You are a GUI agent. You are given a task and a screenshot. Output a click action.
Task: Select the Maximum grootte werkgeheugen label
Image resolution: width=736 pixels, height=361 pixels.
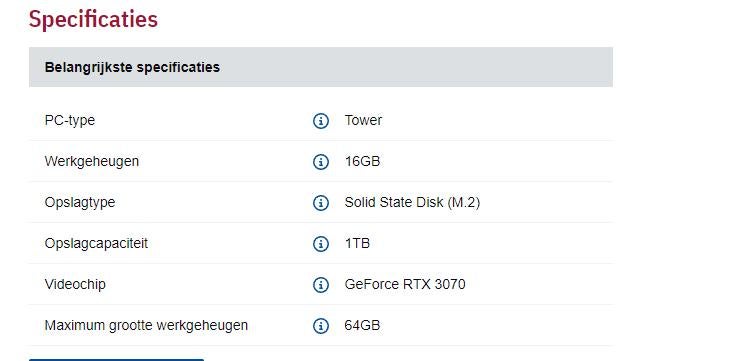(146, 325)
